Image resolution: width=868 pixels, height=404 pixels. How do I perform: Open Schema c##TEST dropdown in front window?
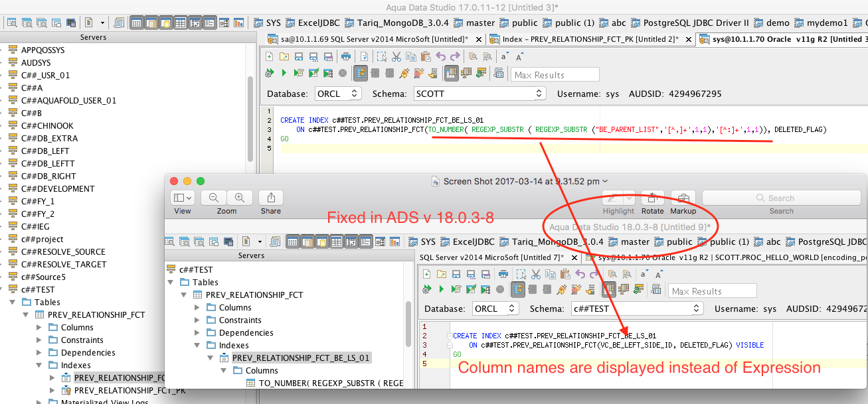[637, 308]
